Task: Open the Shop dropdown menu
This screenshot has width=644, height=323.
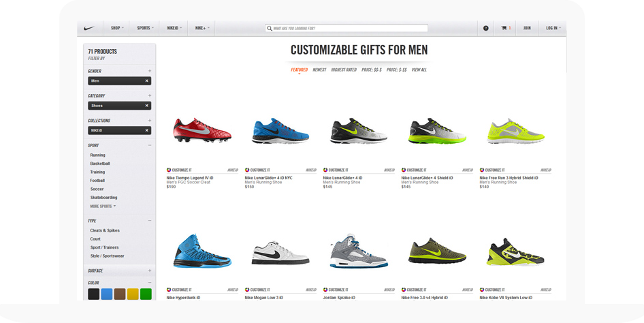Action: coord(117,28)
